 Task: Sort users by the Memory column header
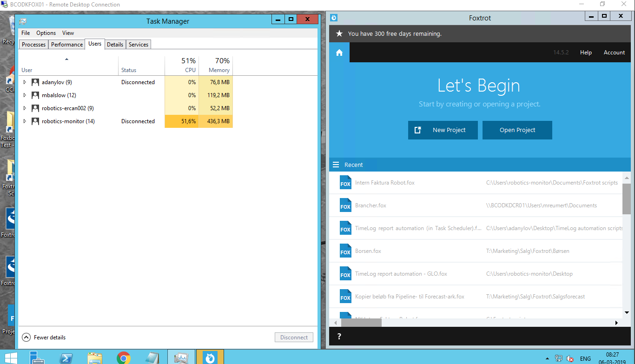pos(216,66)
